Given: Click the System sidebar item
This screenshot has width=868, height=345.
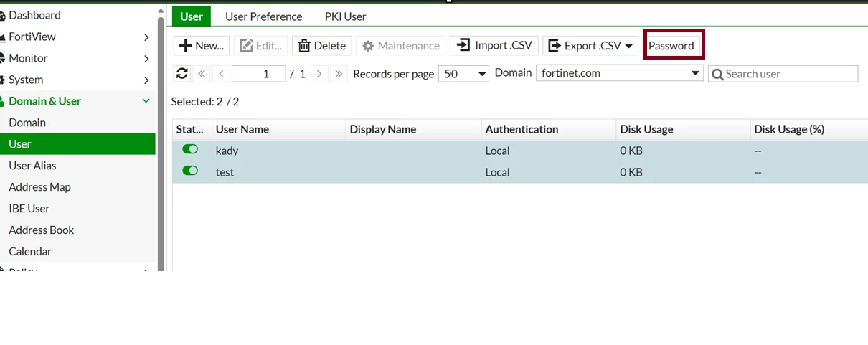Looking at the screenshot, I should pos(26,80).
